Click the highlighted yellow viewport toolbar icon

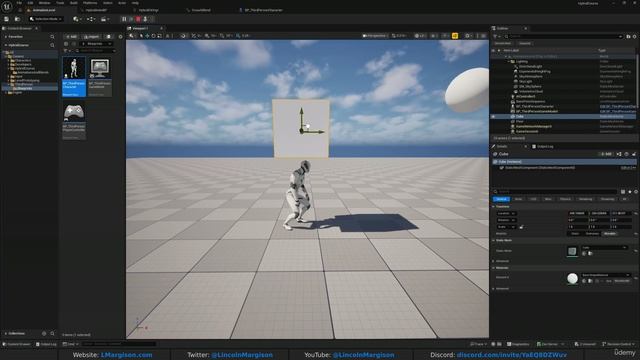pyautogui.click(x=455, y=36)
